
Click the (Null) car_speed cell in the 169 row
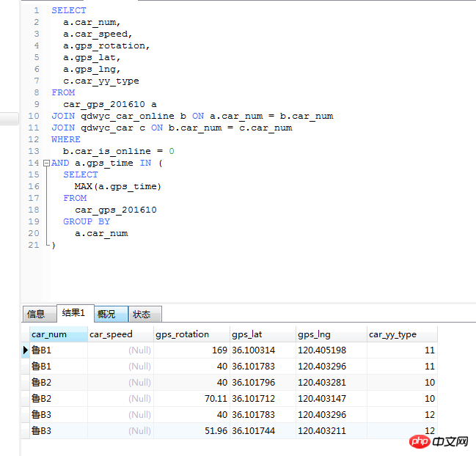coord(120,350)
